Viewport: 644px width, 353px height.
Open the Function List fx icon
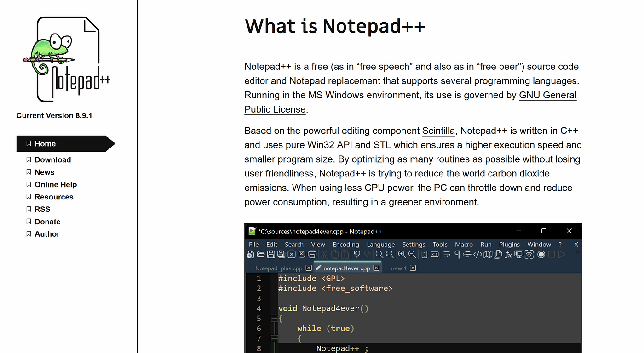509,254
